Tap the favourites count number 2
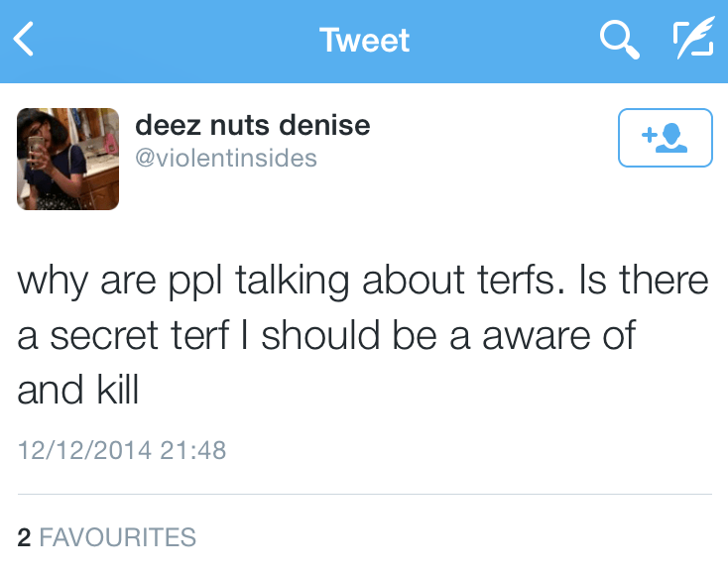This screenshot has width=728, height=576. pyautogui.click(x=24, y=537)
